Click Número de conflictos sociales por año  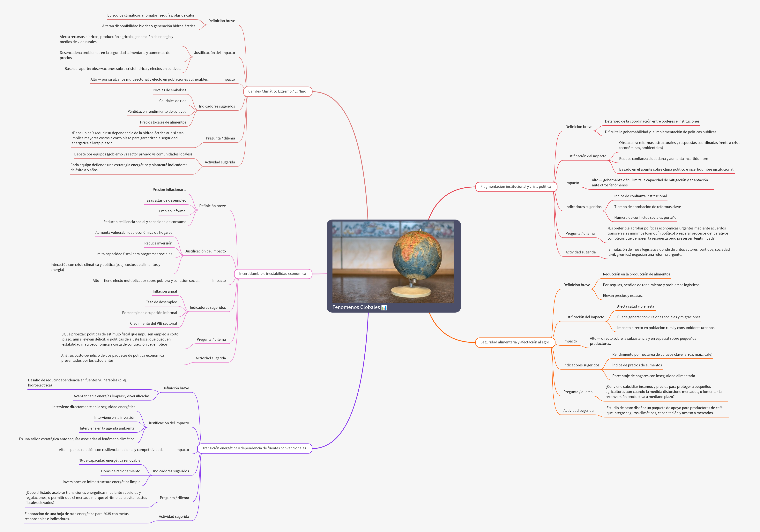645,218
